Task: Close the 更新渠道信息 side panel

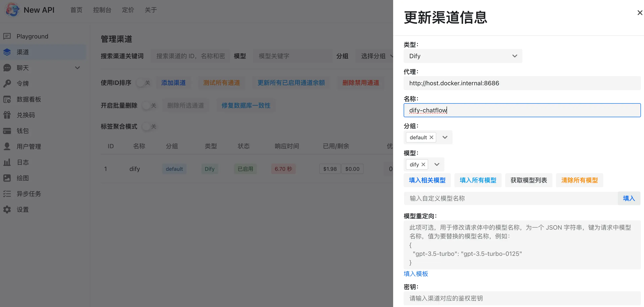Action: click(x=640, y=13)
